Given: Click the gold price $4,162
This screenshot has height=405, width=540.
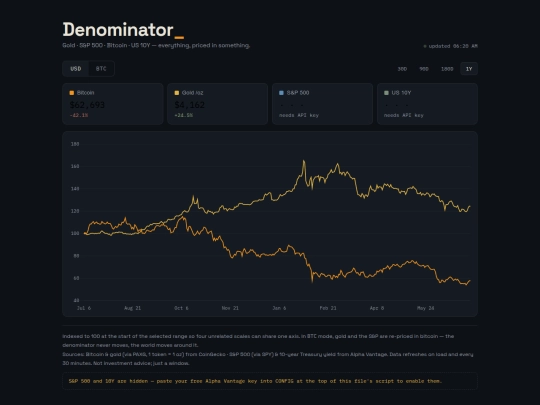Looking at the screenshot, I should coord(189,105).
